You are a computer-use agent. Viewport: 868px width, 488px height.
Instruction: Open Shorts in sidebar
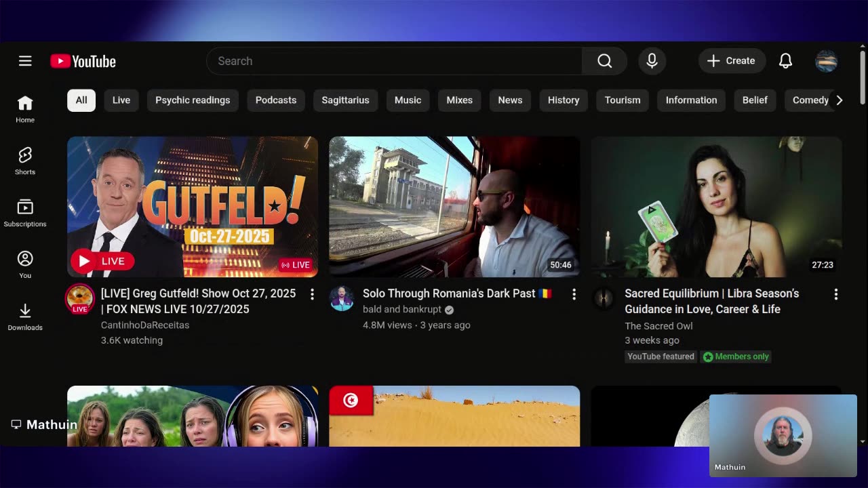(x=25, y=161)
